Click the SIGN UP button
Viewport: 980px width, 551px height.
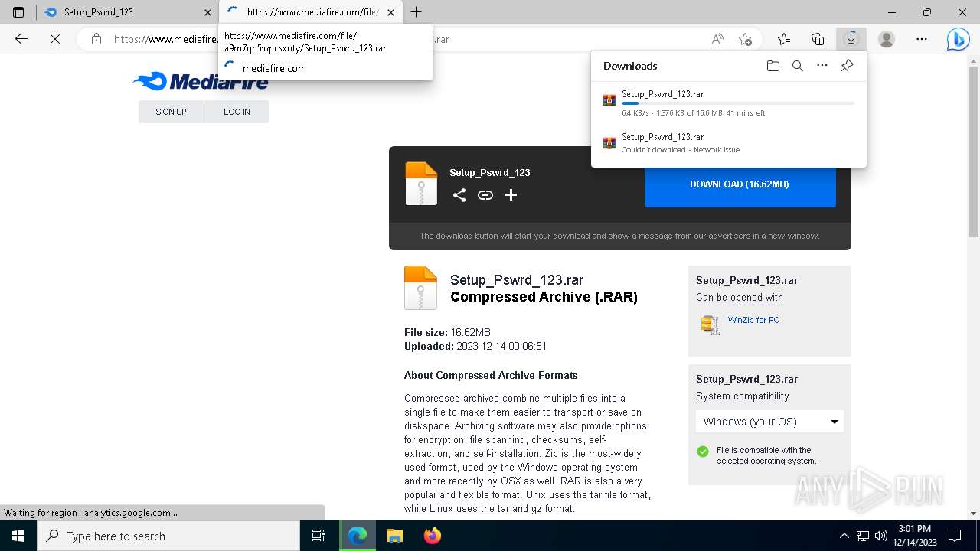(171, 112)
